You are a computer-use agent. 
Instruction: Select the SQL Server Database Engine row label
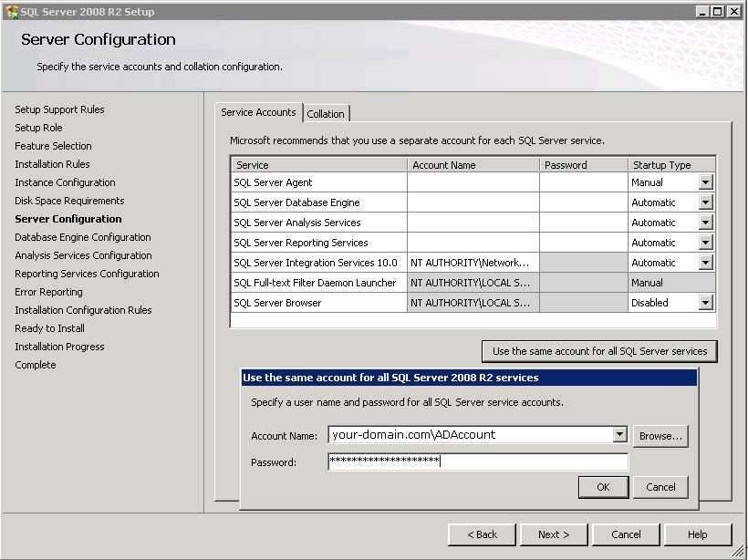[x=296, y=202]
